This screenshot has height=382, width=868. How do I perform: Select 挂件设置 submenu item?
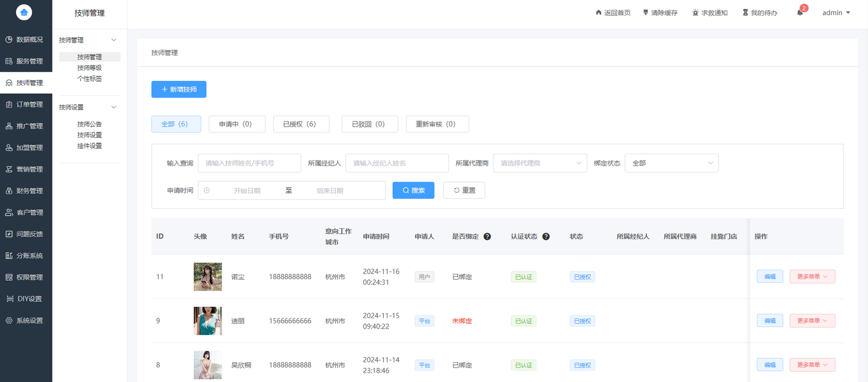pyautogui.click(x=90, y=146)
